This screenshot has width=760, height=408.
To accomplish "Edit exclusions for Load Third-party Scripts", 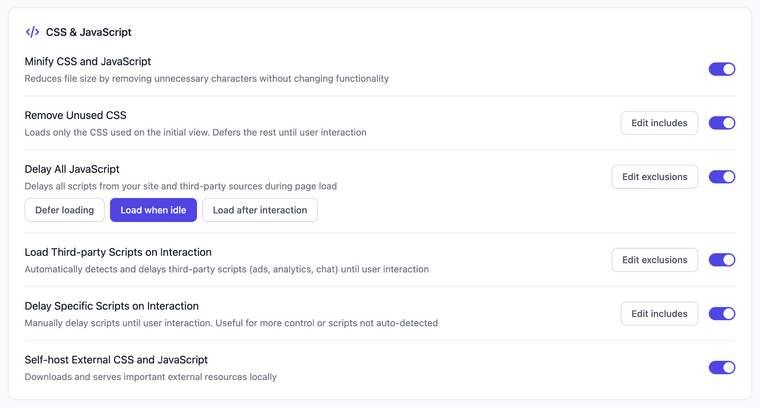I will 655,260.
